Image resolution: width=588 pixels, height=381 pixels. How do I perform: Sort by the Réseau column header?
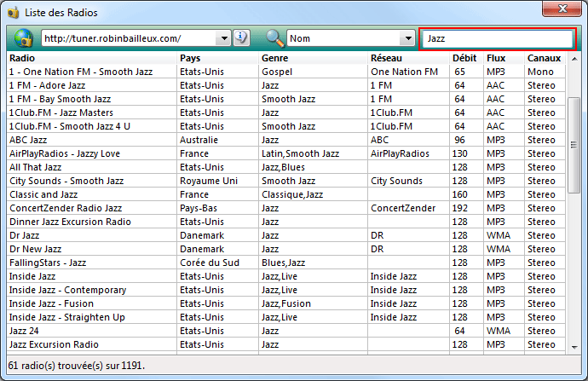tap(408, 58)
